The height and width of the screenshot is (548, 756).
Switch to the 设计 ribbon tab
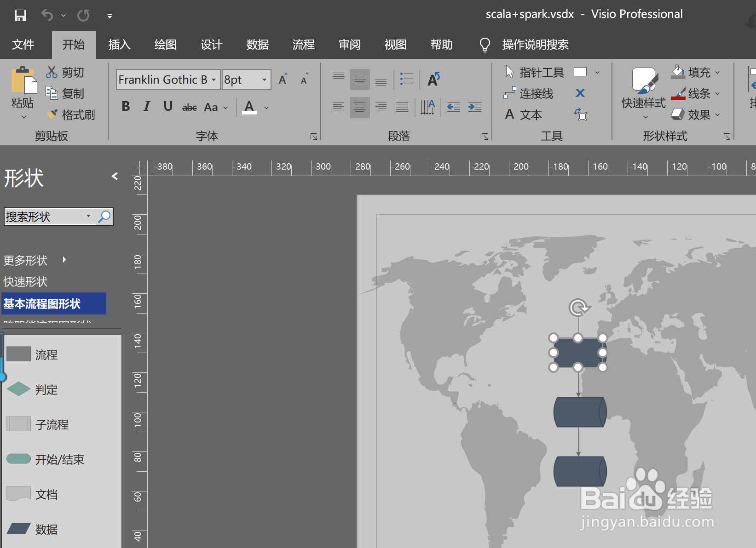(212, 45)
